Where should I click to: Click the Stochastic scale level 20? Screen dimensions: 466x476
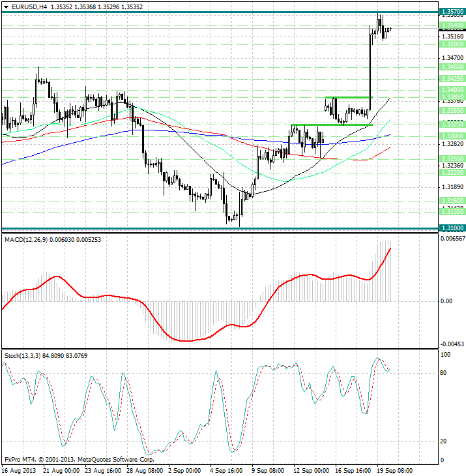tap(443, 441)
